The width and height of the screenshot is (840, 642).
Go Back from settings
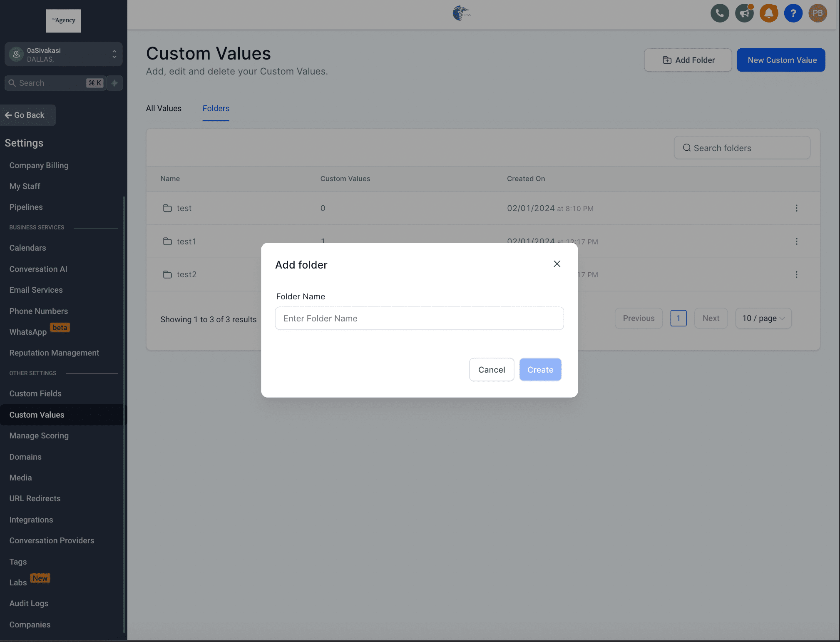pos(28,115)
